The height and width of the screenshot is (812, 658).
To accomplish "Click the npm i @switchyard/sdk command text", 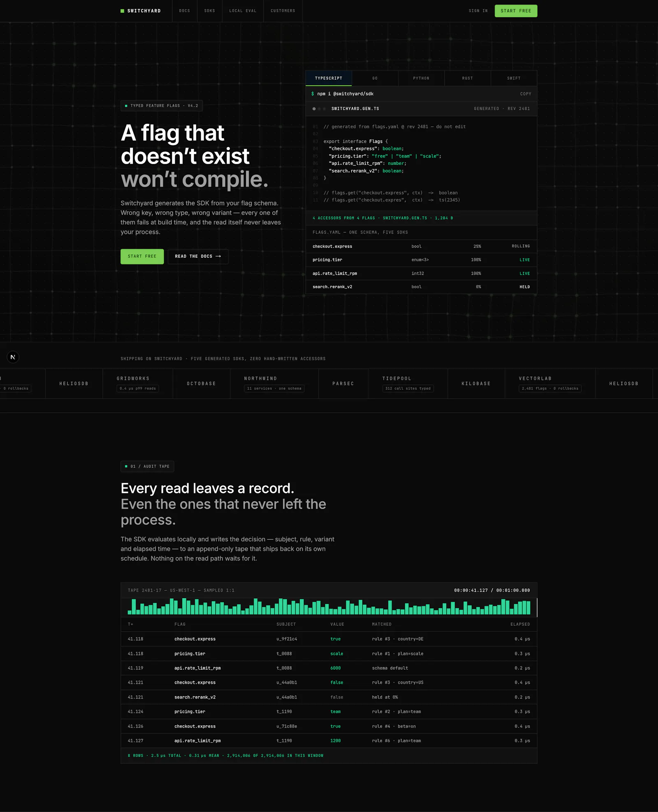I will click(x=345, y=94).
